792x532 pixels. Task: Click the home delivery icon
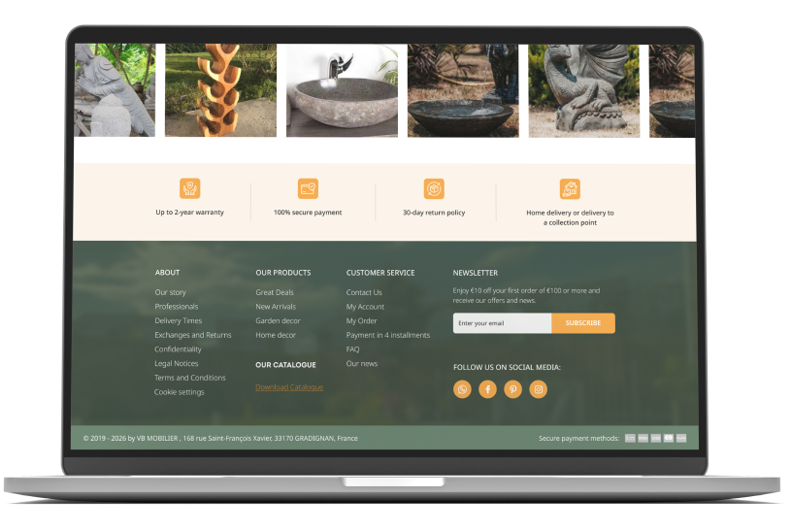point(570,189)
